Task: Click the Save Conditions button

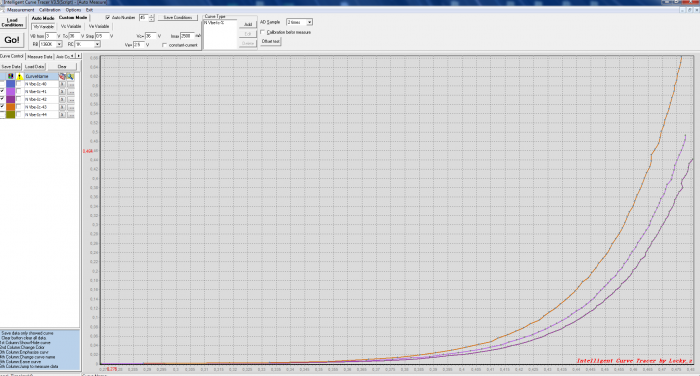Action: click(178, 17)
